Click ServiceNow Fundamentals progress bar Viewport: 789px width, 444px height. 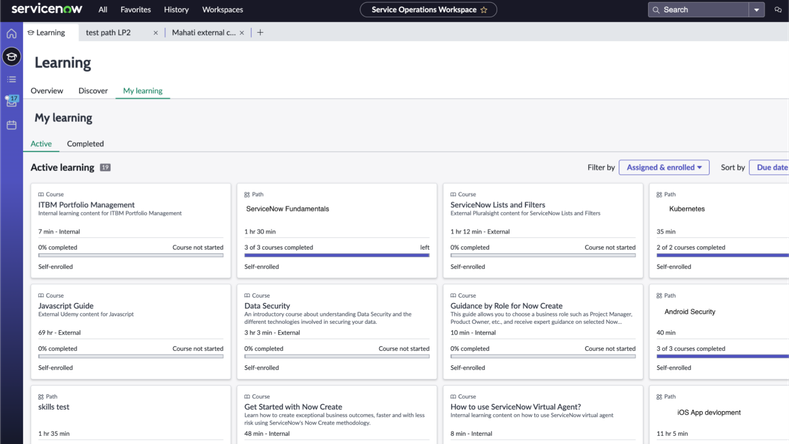(x=337, y=255)
